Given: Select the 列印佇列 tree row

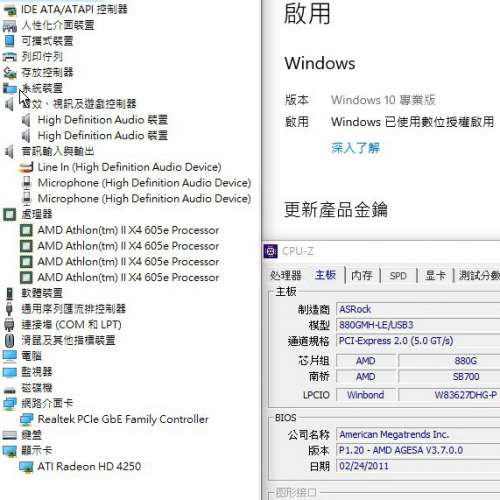Looking at the screenshot, I should click(x=42, y=57).
